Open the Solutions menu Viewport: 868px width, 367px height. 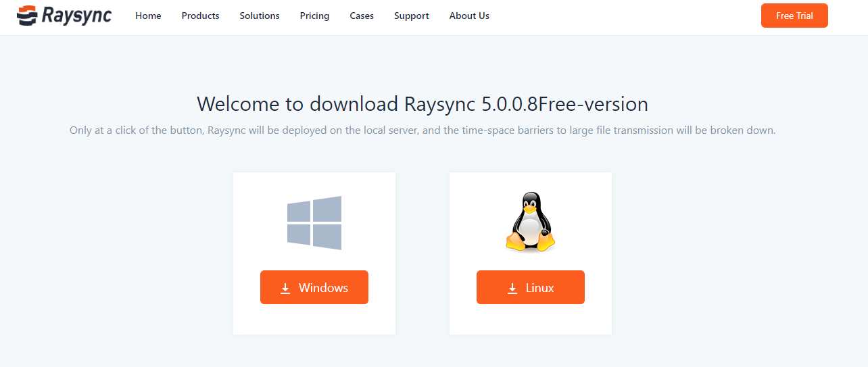(x=260, y=16)
